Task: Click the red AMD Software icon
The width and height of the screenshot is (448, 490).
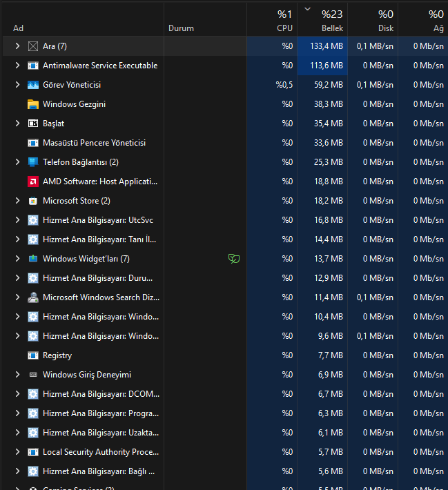Action: [33, 182]
